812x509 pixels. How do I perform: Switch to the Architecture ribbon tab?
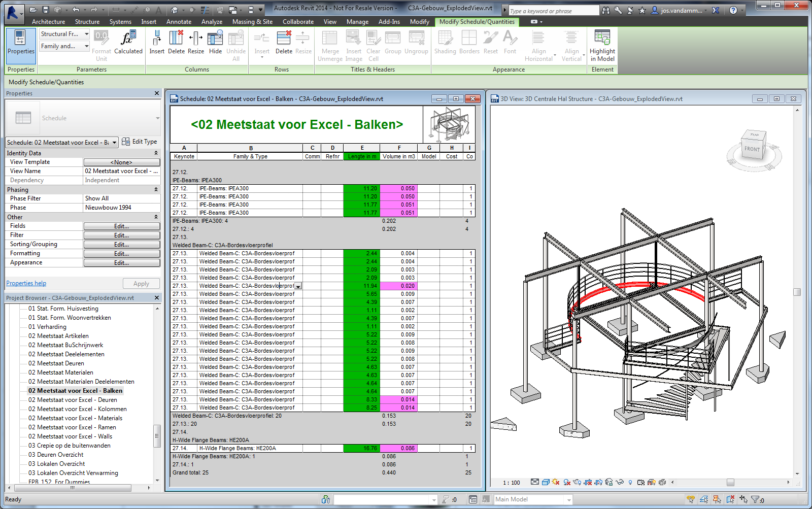coord(48,22)
